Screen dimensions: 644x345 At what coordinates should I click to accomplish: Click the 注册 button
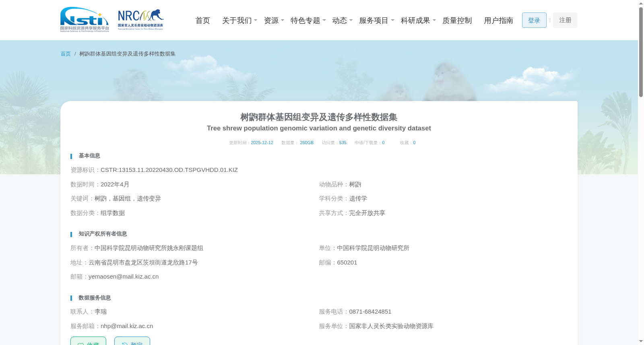pyautogui.click(x=565, y=20)
